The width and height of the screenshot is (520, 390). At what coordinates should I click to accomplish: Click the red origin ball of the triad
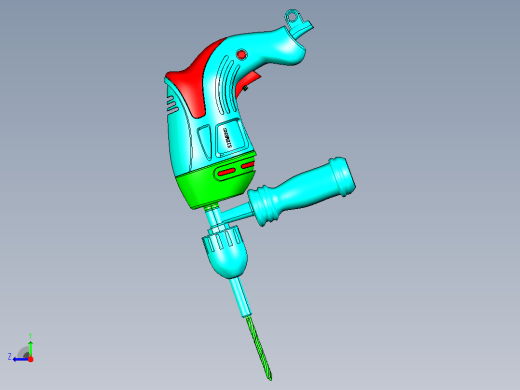click(31, 359)
